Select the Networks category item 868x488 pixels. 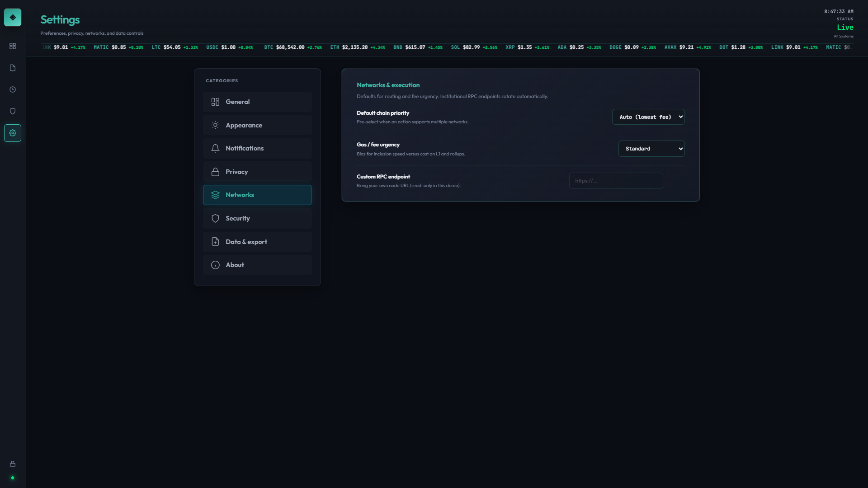tap(257, 195)
